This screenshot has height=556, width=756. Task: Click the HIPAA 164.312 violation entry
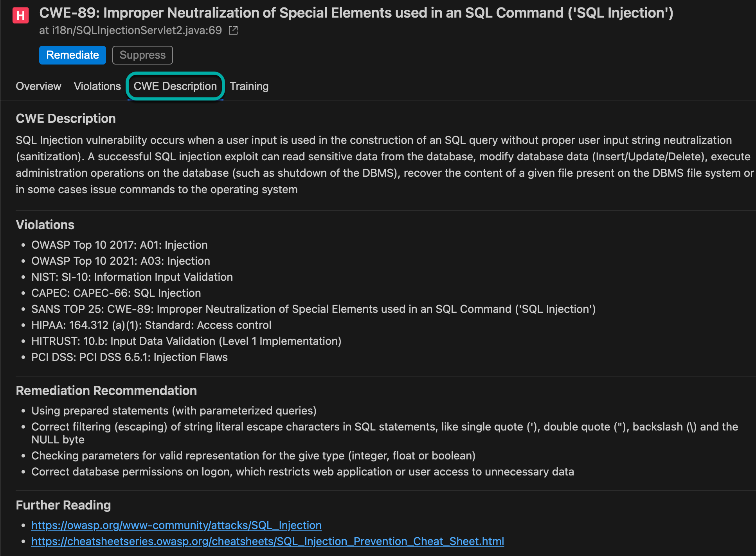click(x=151, y=325)
